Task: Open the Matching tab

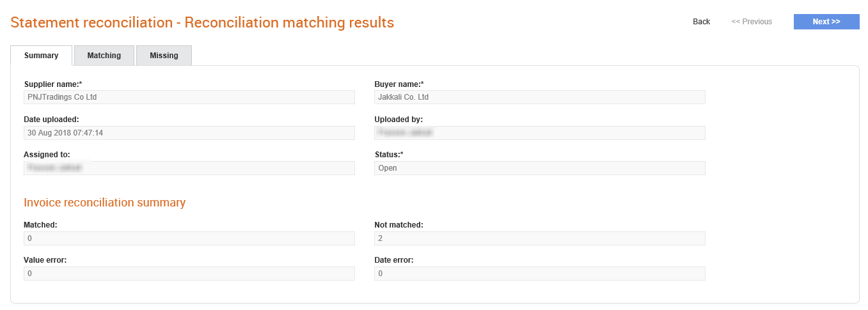Action: point(104,56)
